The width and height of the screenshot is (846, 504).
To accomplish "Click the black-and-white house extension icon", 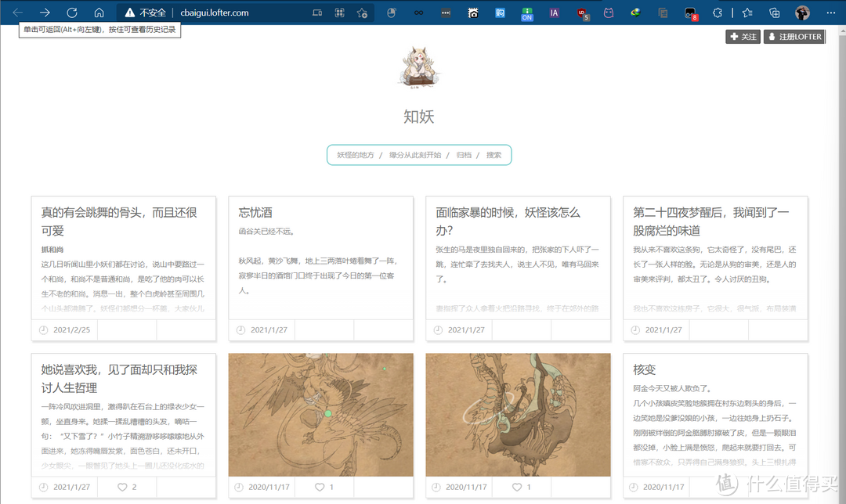I will click(472, 13).
